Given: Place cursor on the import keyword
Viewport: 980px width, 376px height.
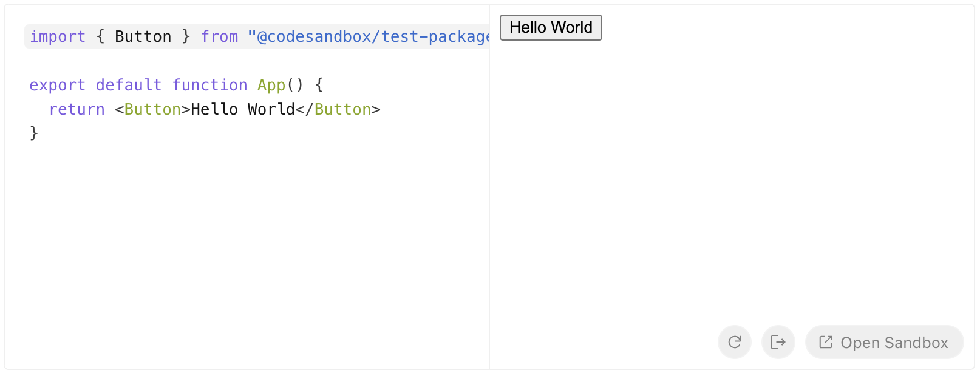Looking at the screenshot, I should click(x=58, y=37).
